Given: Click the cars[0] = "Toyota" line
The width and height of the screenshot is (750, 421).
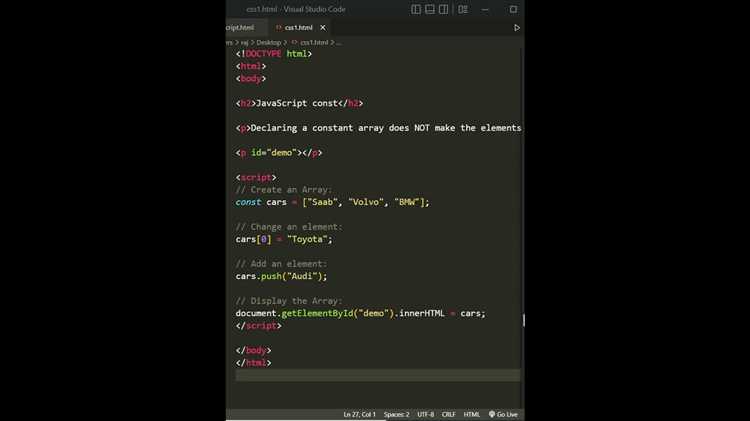Looking at the screenshot, I should pyautogui.click(x=284, y=239).
